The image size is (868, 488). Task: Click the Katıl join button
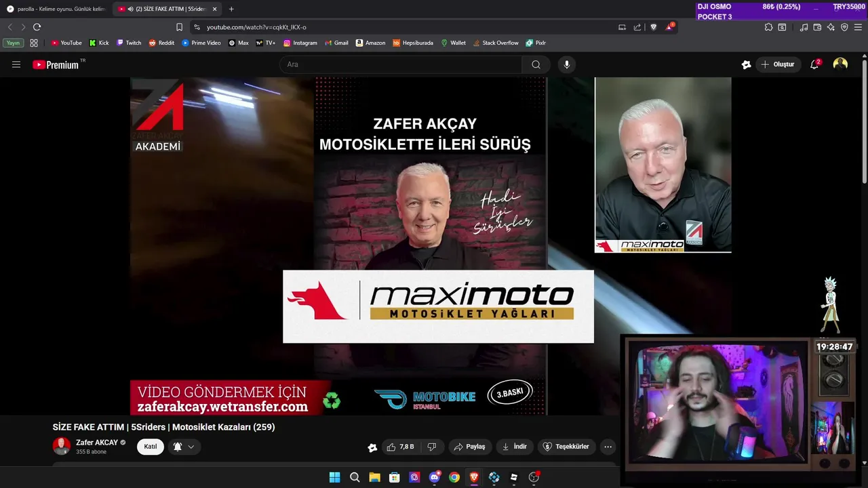[151, 447]
